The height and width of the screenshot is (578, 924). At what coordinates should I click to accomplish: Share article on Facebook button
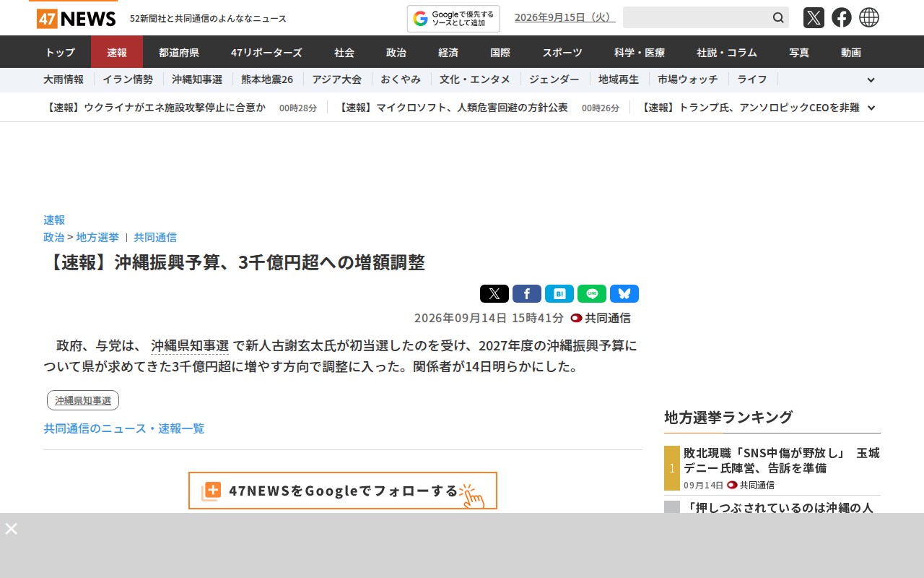tap(527, 294)
